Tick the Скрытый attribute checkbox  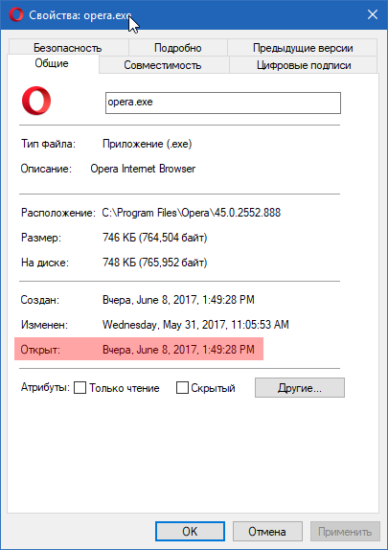point(182,388)
